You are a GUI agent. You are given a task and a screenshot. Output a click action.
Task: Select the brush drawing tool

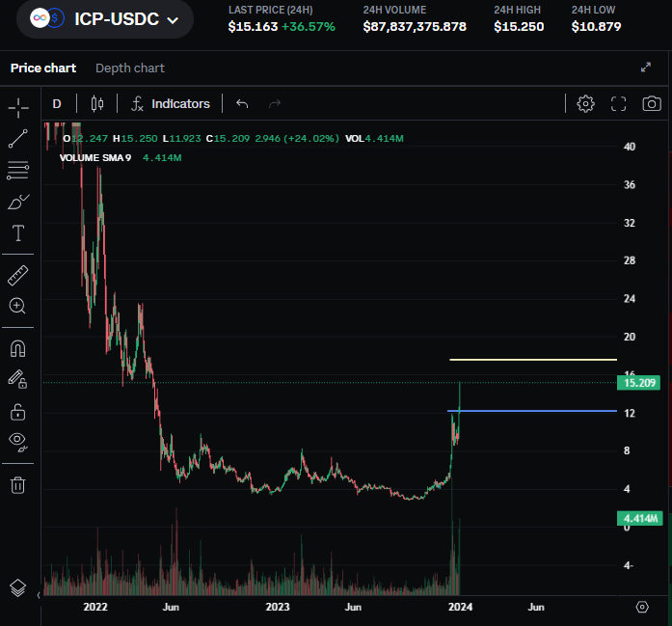point(18,202)
